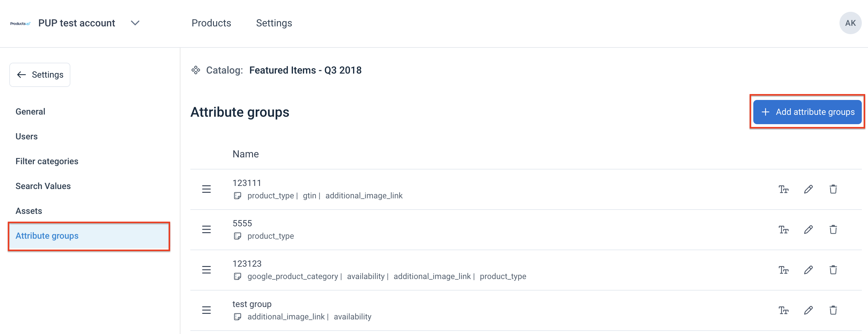Click the translate icon for test group
Screen dimensions: 868x334
[783, 310]
